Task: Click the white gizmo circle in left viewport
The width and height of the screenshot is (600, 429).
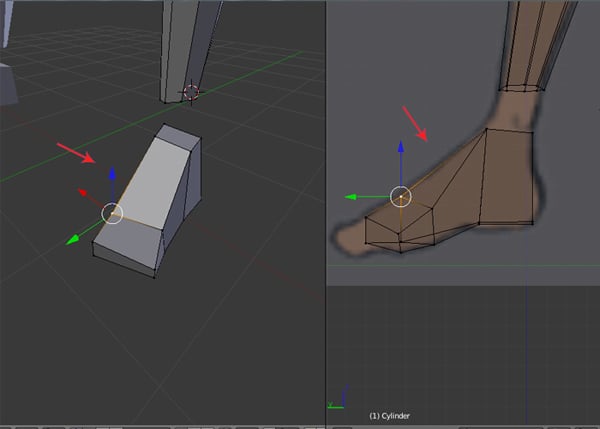Action: pyautogui.click(x=112, y=213)
